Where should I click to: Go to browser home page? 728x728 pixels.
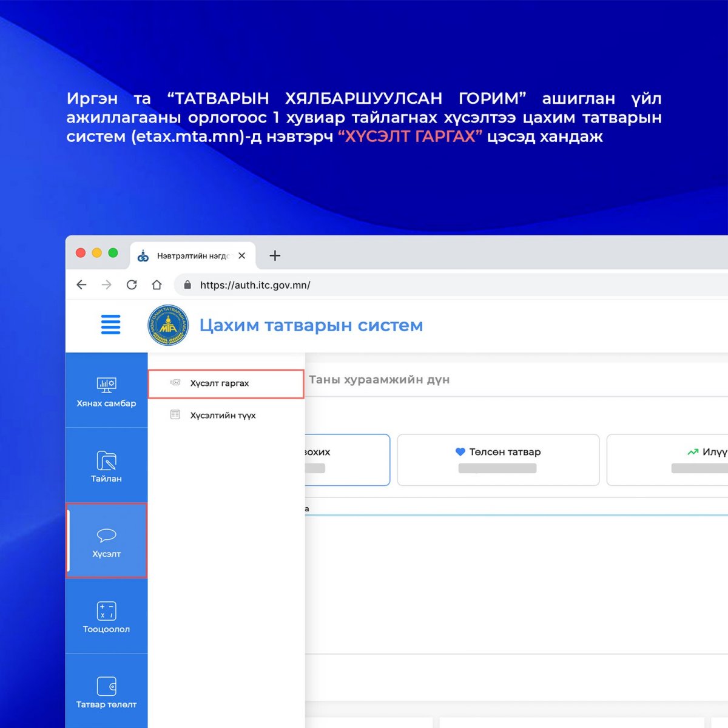157,285
